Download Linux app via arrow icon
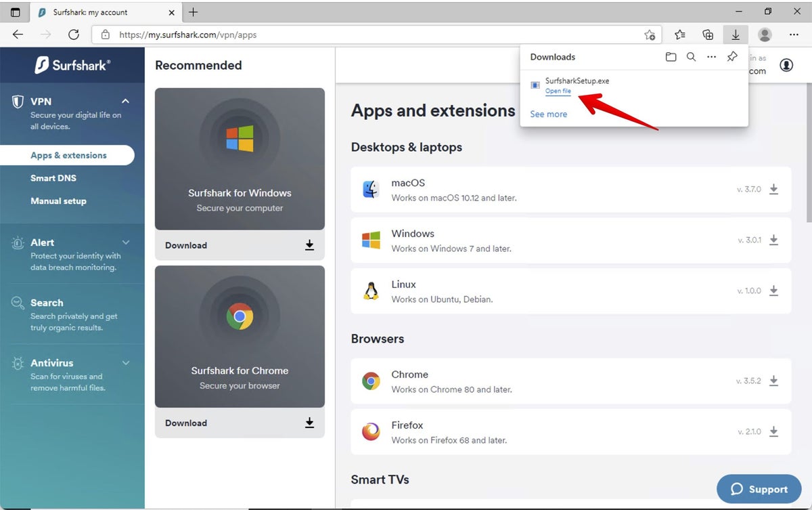 tap(773, 291)
